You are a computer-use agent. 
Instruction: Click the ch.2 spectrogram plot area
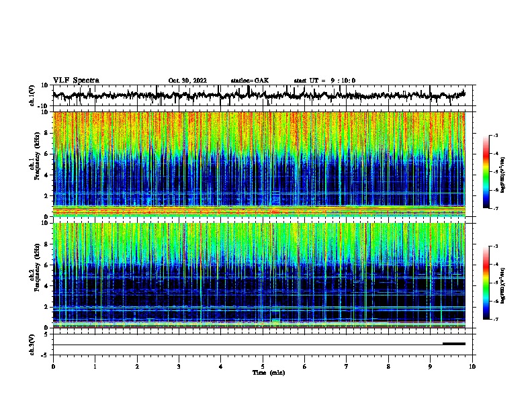[x=259, y=275]
